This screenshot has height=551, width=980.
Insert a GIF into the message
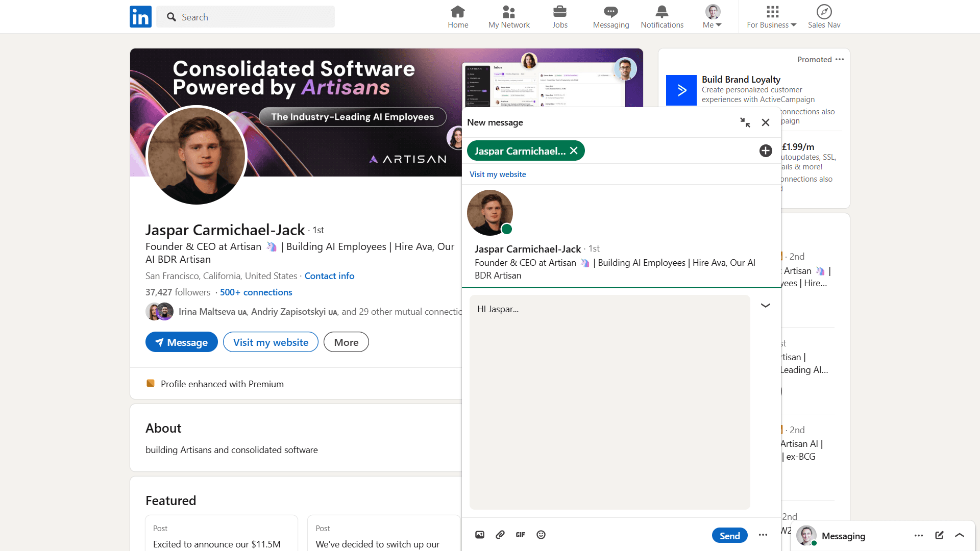click(521, 535)
